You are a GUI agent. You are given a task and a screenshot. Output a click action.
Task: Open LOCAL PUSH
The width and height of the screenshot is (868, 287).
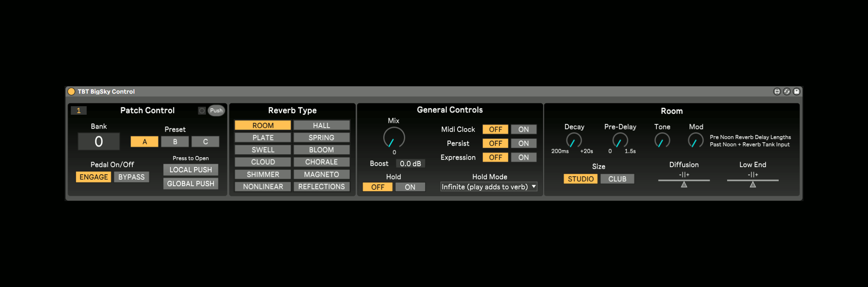191,170
